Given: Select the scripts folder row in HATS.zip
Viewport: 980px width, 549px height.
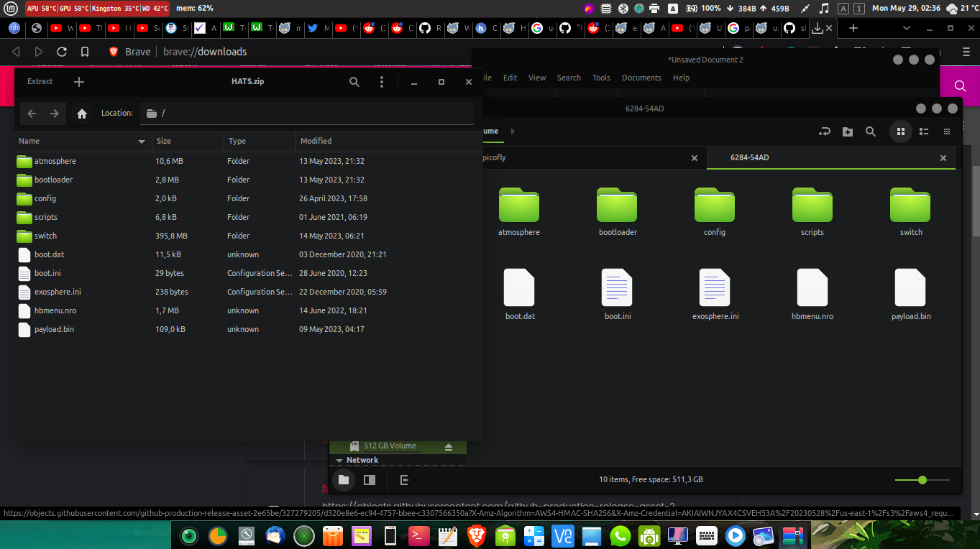Looking at the screenshot, I should click(248, 217).
